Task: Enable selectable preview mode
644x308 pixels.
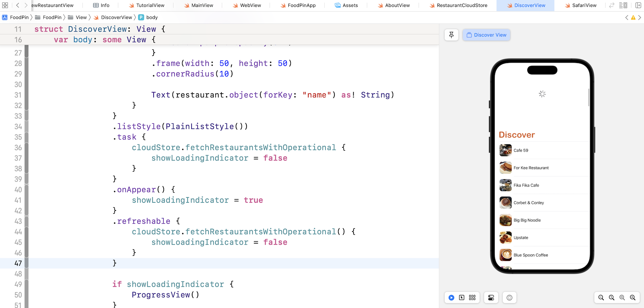Action: point(462,298)
